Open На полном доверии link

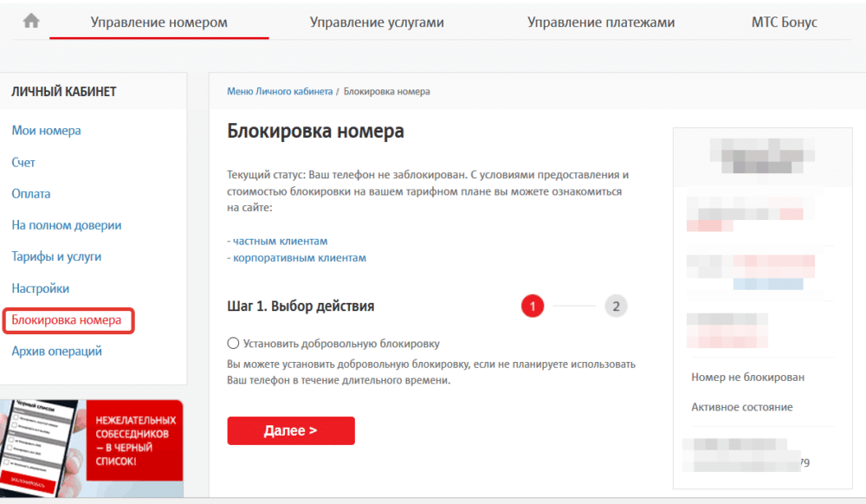67,225
